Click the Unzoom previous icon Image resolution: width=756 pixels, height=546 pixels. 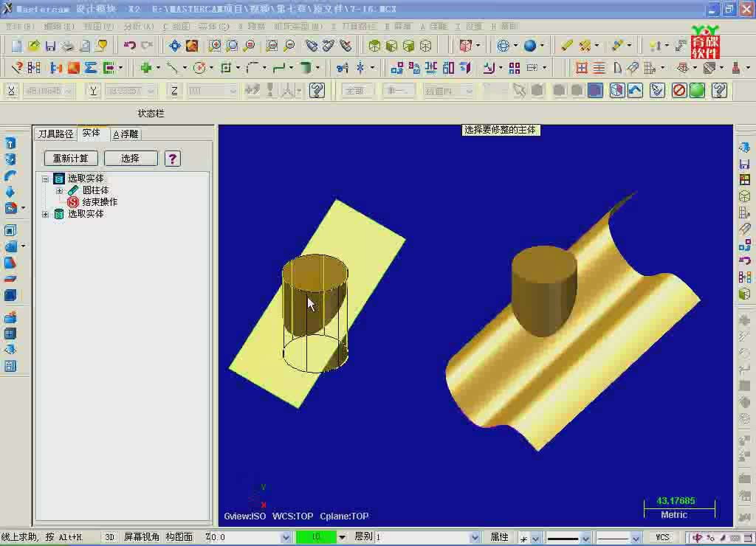tap(272, 46)
